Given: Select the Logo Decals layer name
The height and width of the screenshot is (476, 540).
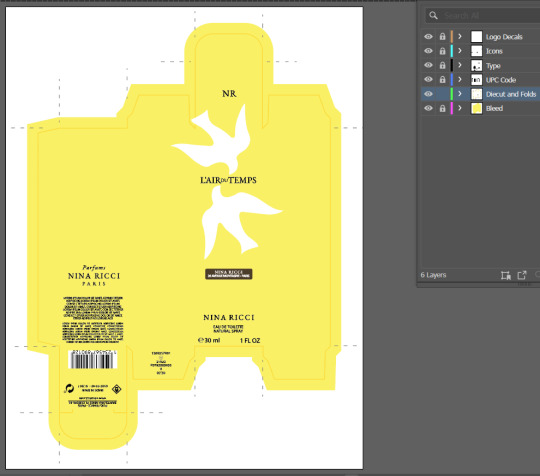Looking at the screenshot, I should 504,37.
